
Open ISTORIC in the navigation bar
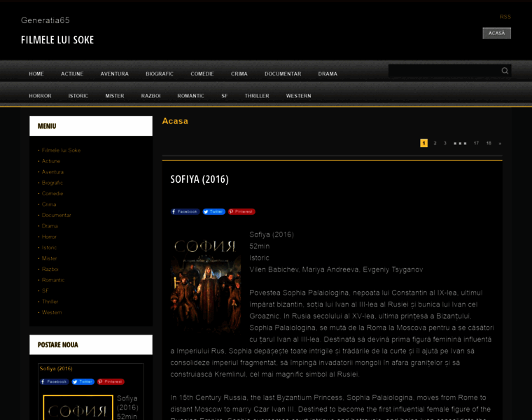pyautogui.click(x=78, y=96)
